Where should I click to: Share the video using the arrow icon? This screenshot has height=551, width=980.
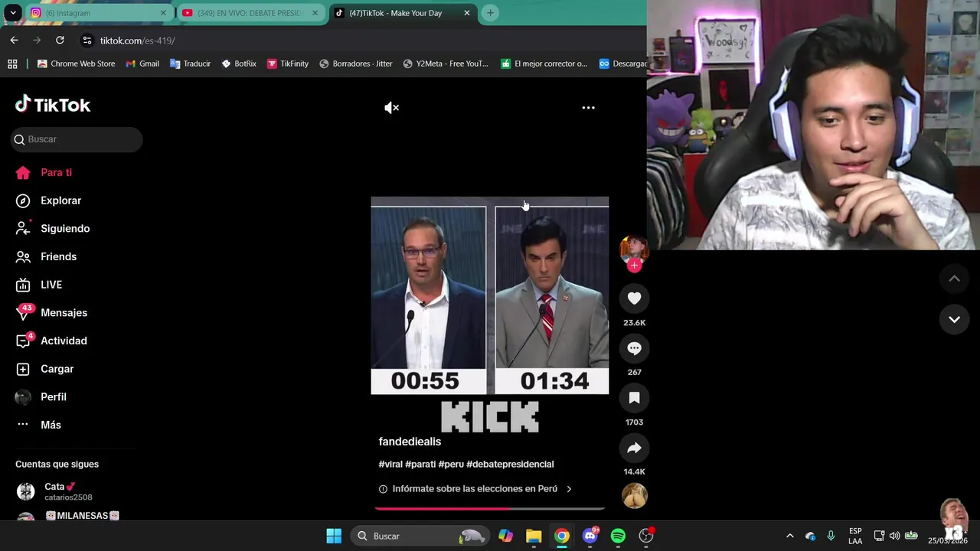[634, 448]
